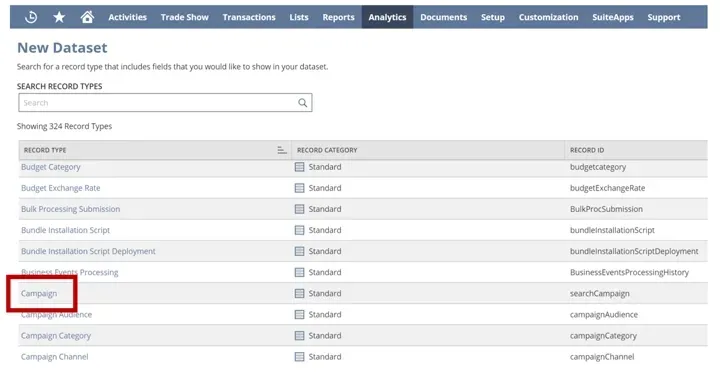Open the Support menu
Viewport: 720px width, 375px height.
tap(664, 17)
